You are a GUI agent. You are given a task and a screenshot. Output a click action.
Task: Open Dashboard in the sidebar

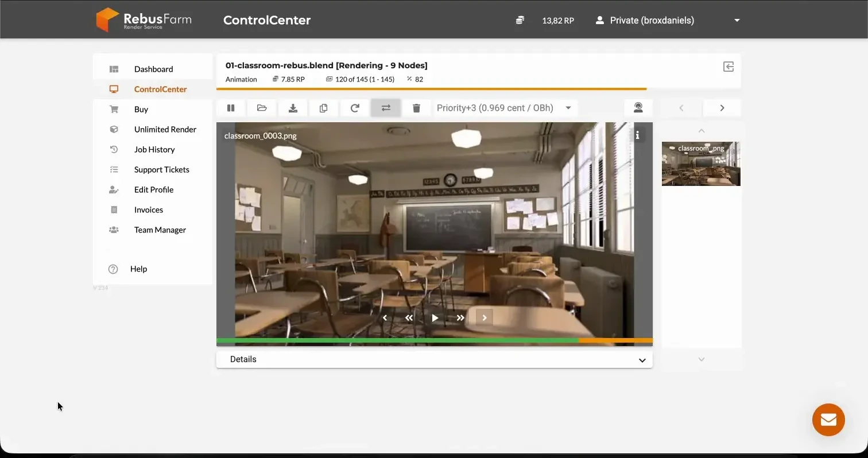click(x=153, y=69)
